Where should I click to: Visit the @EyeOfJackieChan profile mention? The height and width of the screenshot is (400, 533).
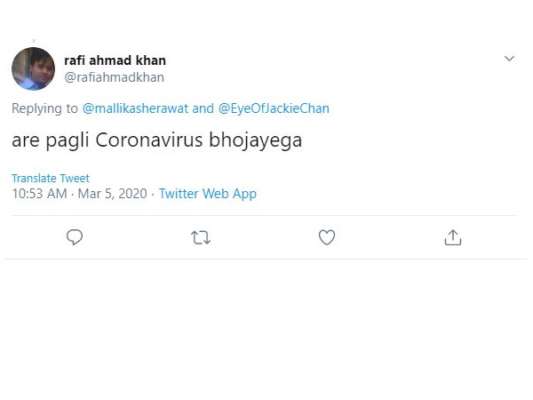coord(274,108)
